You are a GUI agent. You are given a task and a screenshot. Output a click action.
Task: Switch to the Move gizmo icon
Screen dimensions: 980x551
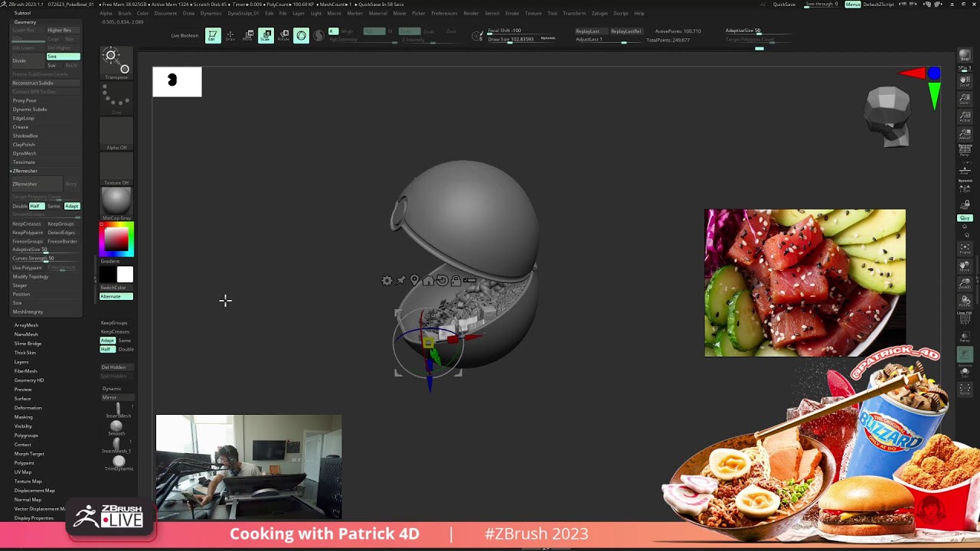[248, 35]
